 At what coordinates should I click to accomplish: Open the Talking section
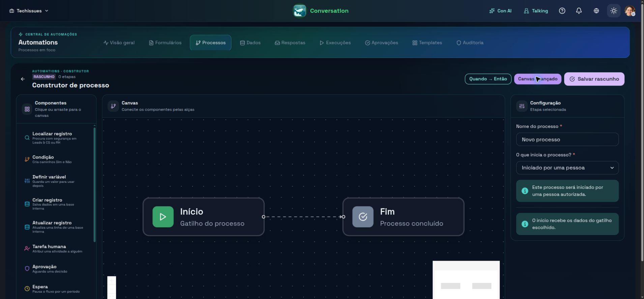click(536, 11)
